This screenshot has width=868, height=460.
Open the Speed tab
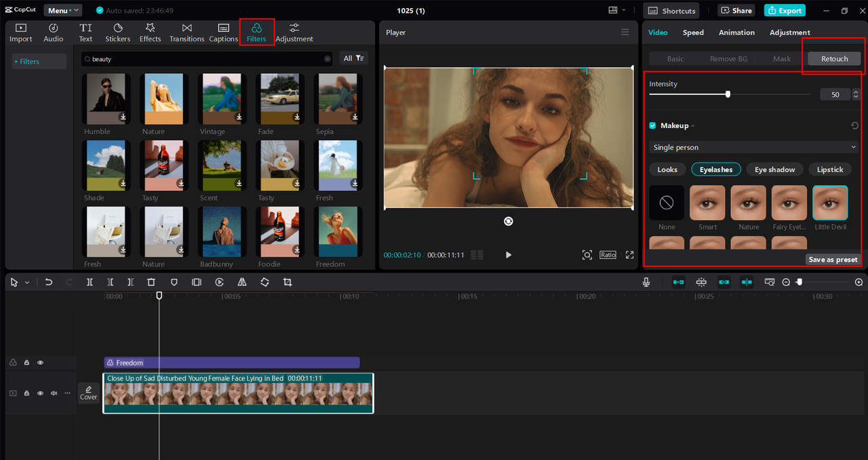693,33
